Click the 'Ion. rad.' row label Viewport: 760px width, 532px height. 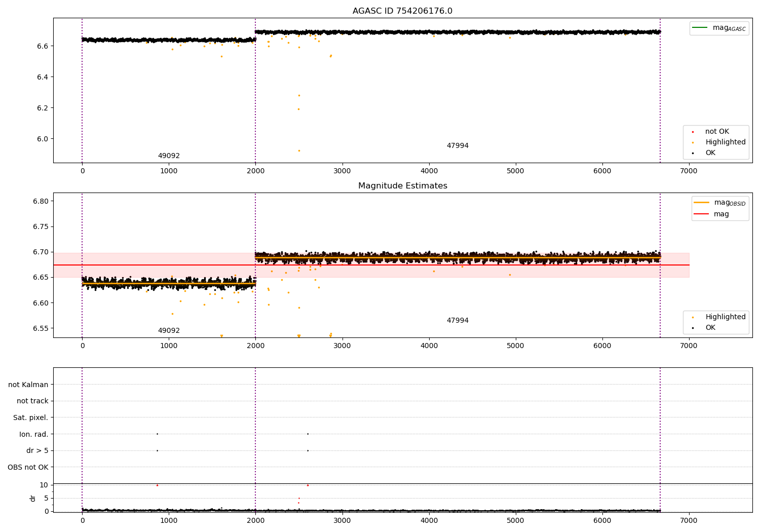34,434
